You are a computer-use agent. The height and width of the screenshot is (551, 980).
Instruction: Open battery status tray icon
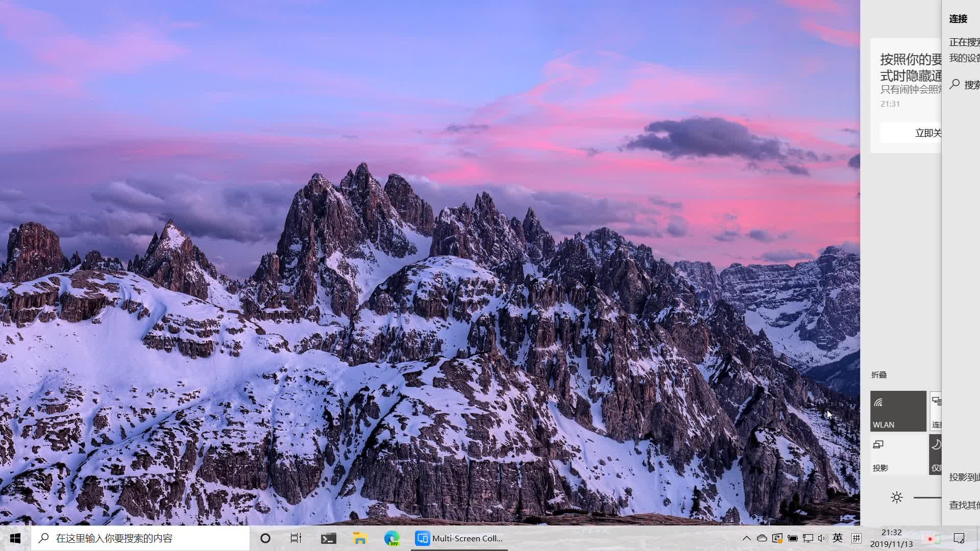coord(793,538)
